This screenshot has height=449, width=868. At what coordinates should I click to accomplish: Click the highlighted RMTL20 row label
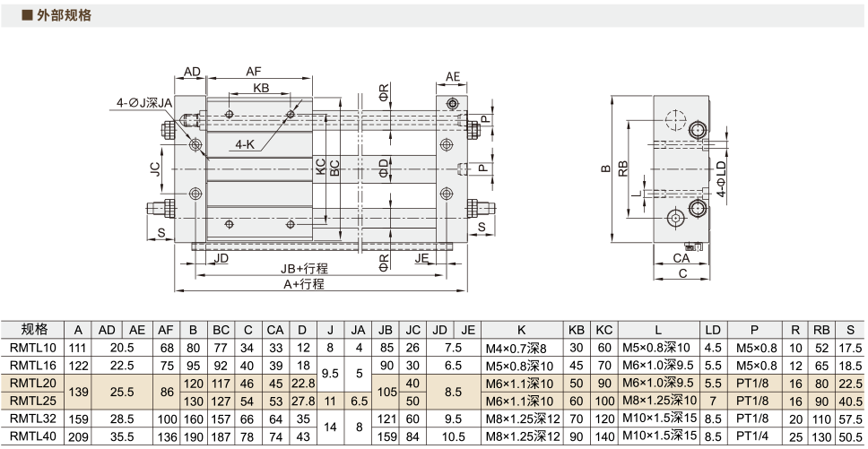[x=33, y=384]
